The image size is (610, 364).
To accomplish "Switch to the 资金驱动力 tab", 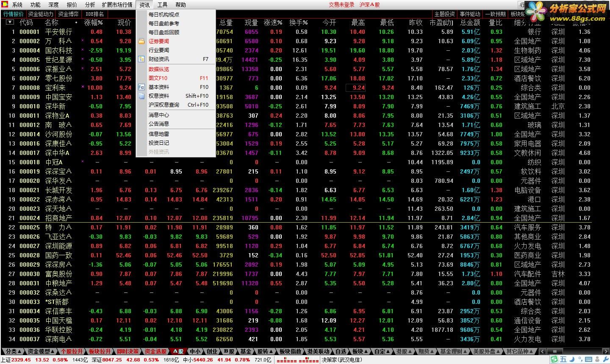I will [41, 14].
